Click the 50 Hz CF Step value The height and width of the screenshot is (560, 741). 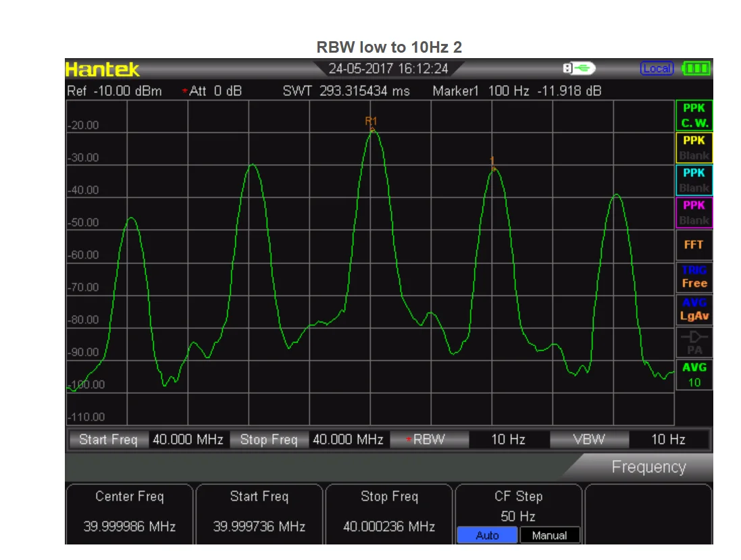click(x=518, y=516)
